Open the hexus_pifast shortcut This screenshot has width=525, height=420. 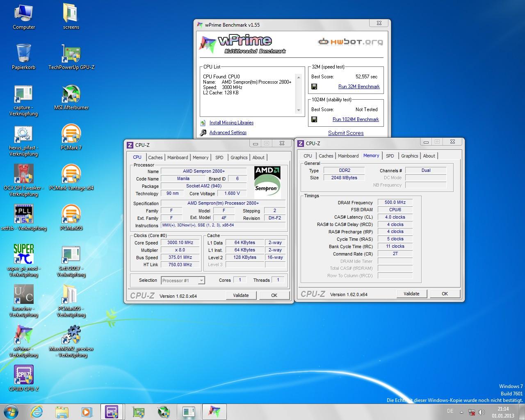[x=23, y=140]
